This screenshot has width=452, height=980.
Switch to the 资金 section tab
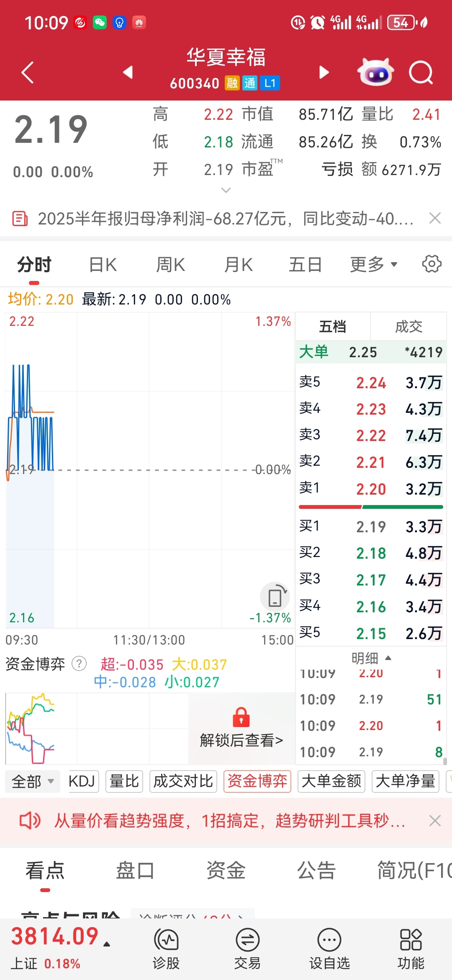pyautogui.click(x=226, y=870)
